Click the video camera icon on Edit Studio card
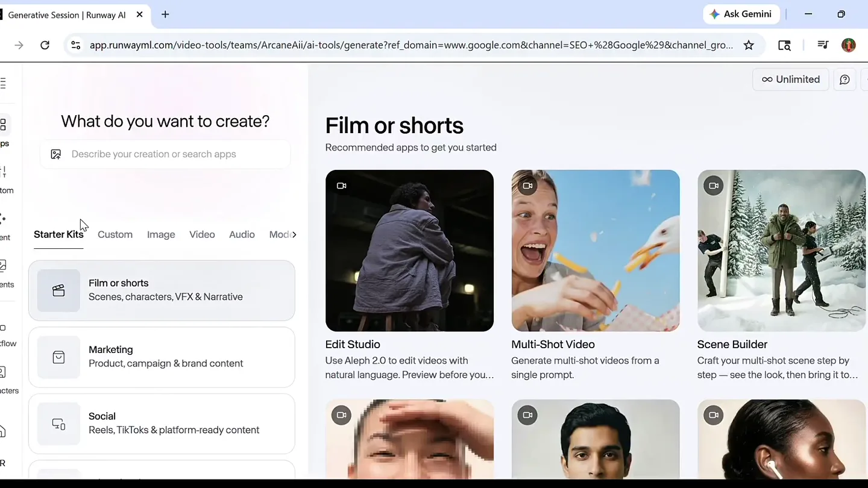The image size is (868, 488). (342, 186)
